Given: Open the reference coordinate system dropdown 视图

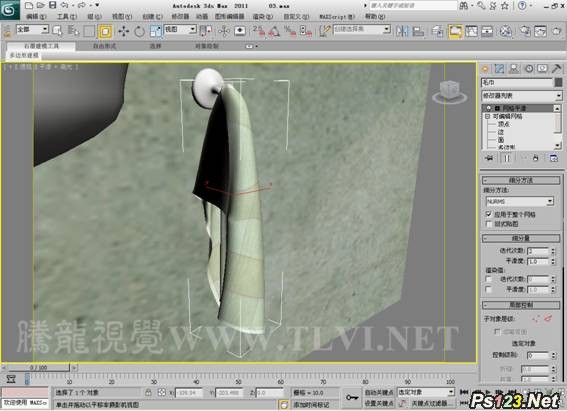Looking at the screenshot, I should [180, 29].
